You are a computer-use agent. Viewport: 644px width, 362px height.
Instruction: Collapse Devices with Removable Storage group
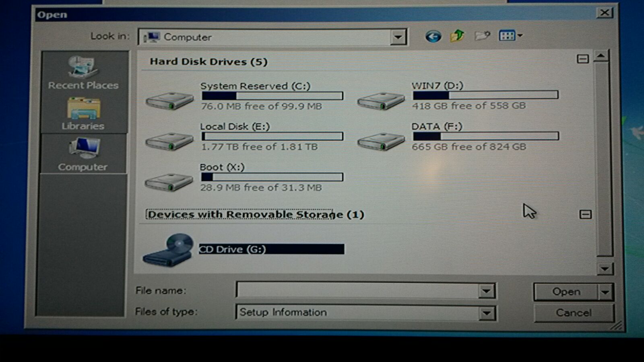585,214
